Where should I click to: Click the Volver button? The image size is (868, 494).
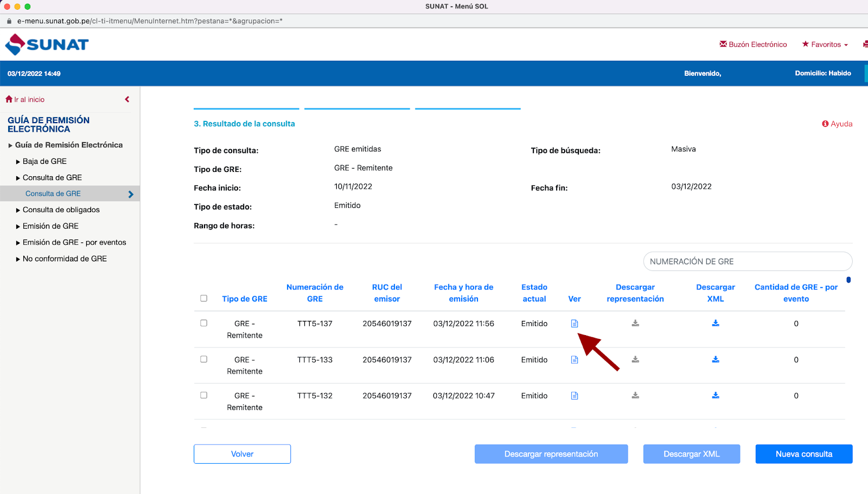tap(242, 454)
